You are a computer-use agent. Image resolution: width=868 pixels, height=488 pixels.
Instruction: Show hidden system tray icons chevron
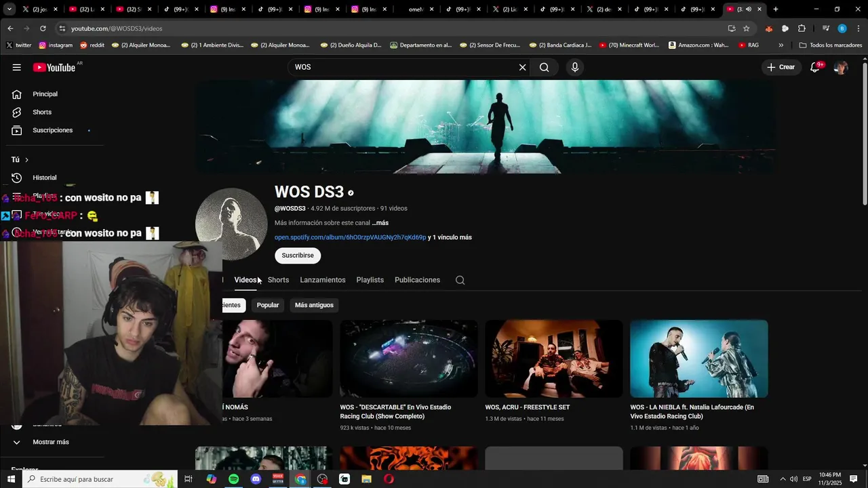click(x=783, y=479)
